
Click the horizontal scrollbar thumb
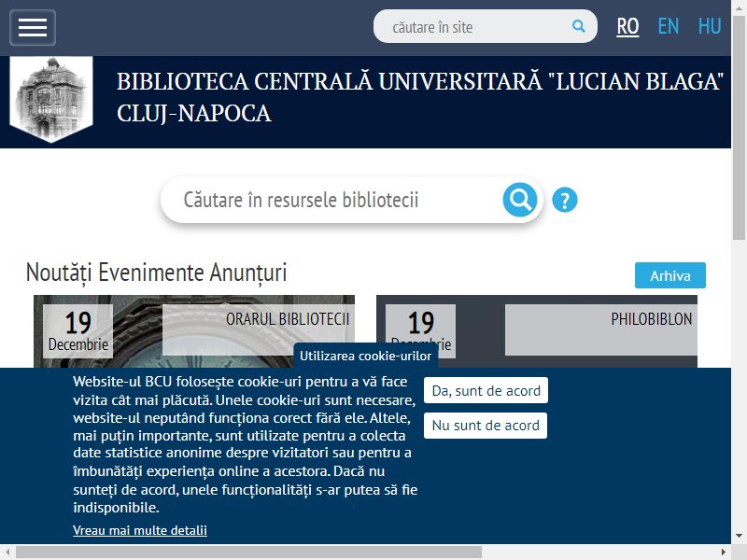point(248,553)
